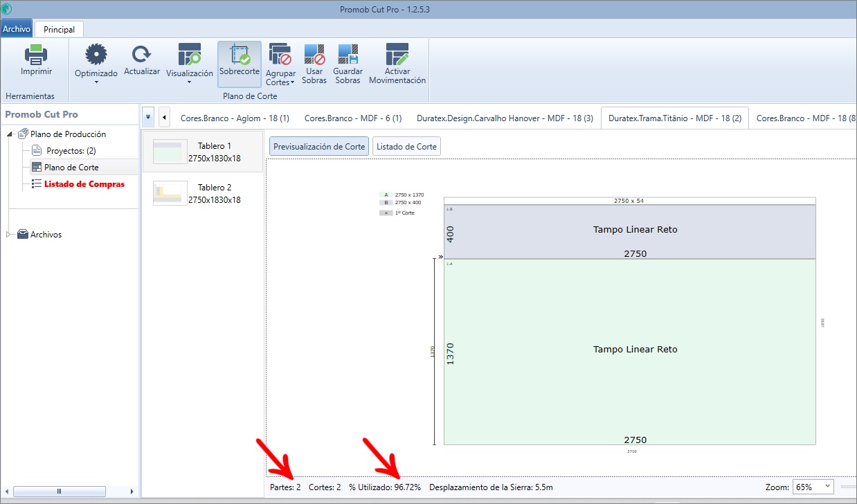The image size is (857, 504).
Task: Click the 2750 x 54 leftover strip
Action: (630, 201)
